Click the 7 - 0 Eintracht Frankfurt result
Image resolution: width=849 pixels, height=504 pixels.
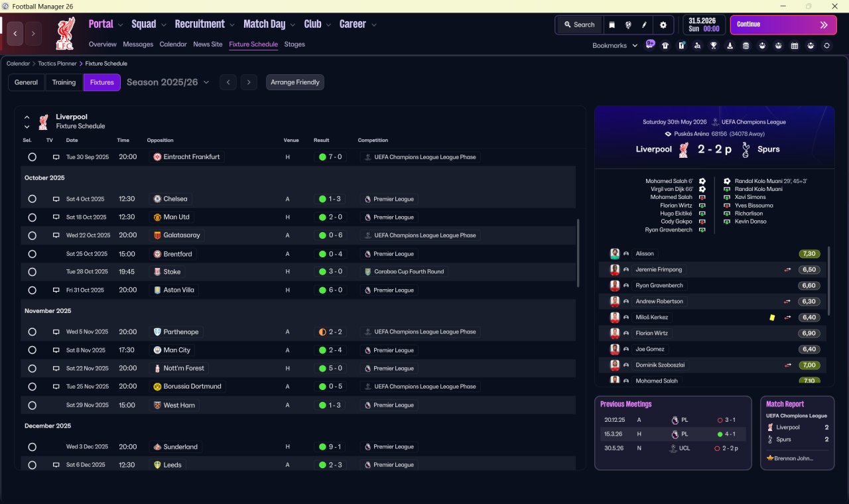click(330, 157)
